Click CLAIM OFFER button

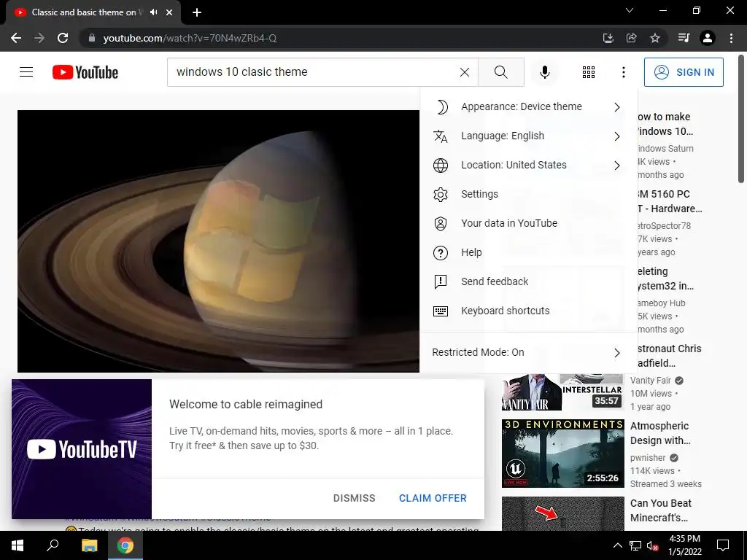pos(433,498)
